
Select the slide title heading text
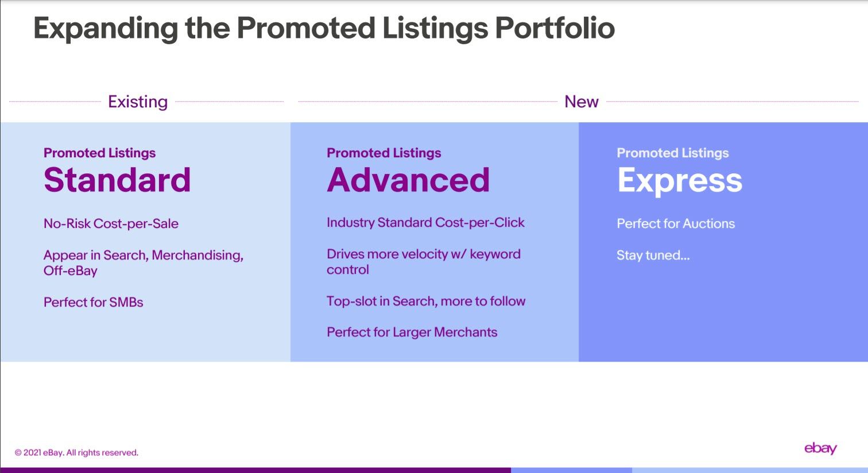(x=324, y=28)
